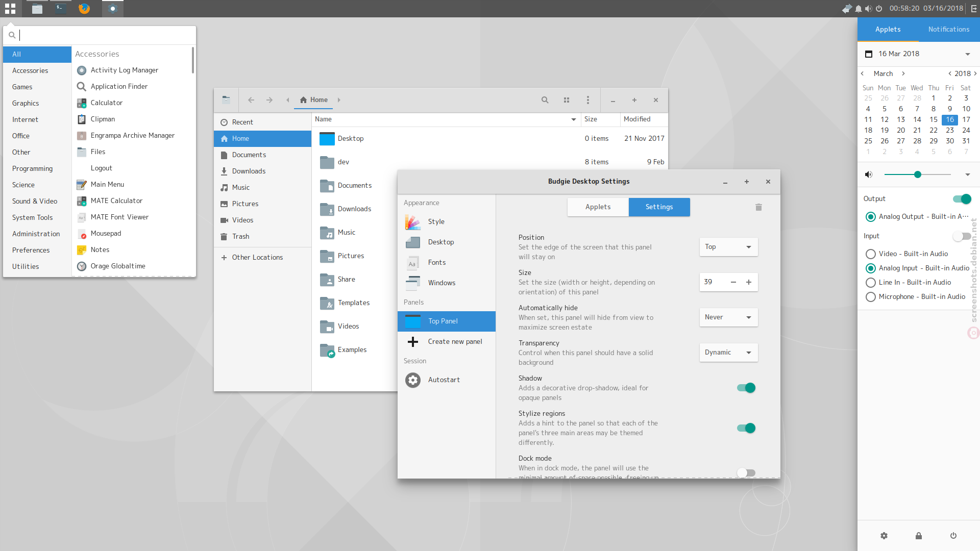
Task: Delete the panel using the trash icon
Action: click(758, 207)
